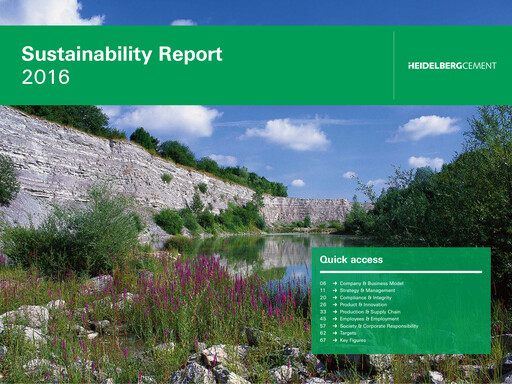Viewport: 512px width, 384px height.
Task: Open Product & Innovation chapter
Action: point(363,305)
